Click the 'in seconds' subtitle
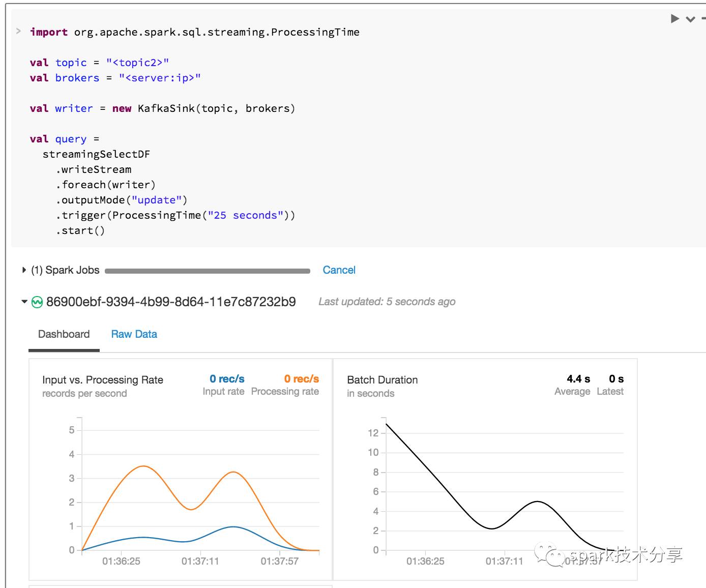Image resolution: width=706 pixels, height=588 pixels. (x=370, y=393)
